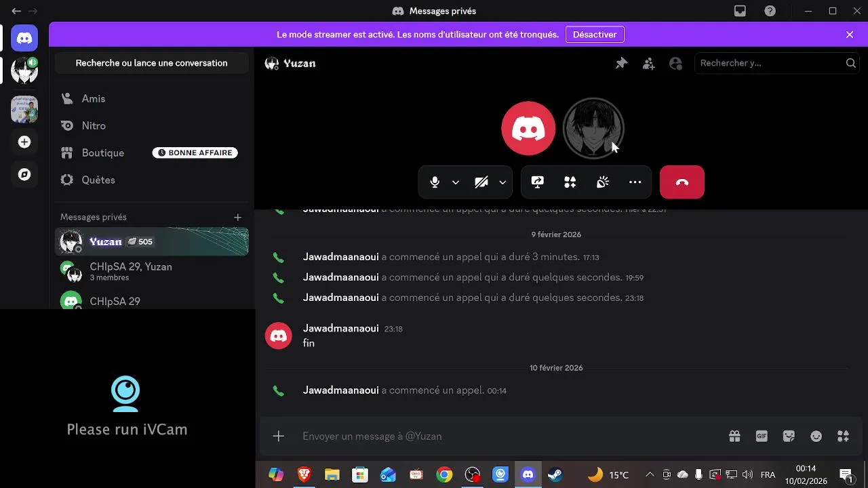868x488 pixels.
Task: Click the message input field for @Yuzan
Action: click(509, 436)
